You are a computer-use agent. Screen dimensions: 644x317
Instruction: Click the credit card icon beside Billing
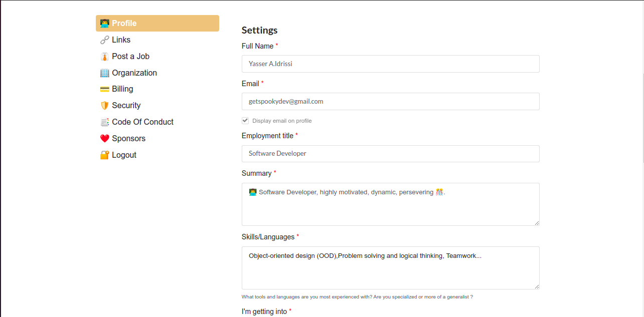point(104,89)
